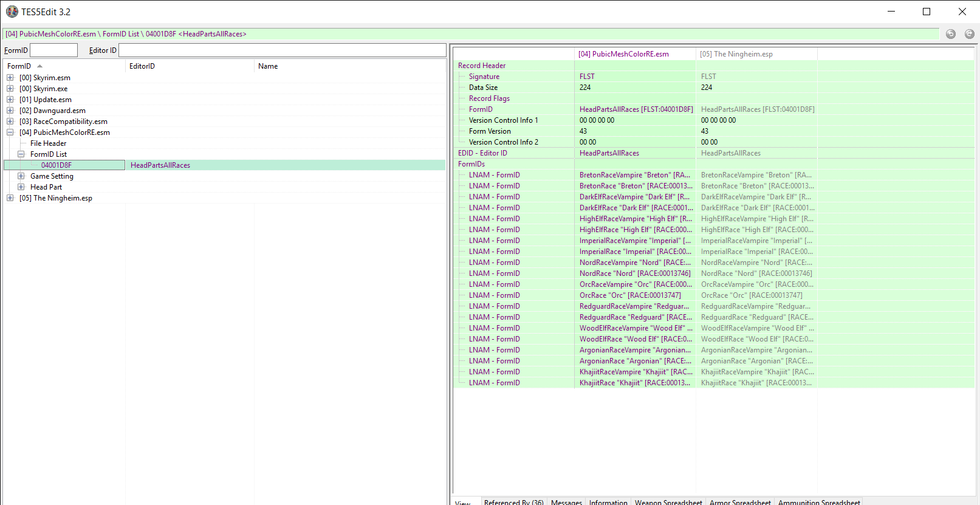Expand the [01] Update.esm node
Viewport: 980px width, 505px height.
coord(10,100)
